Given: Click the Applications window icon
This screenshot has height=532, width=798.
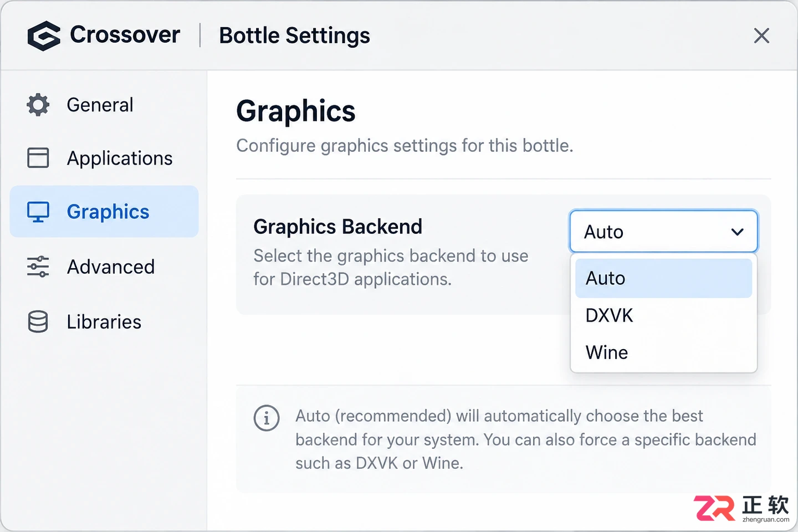Looking at the screenshot, I should 38,158.
